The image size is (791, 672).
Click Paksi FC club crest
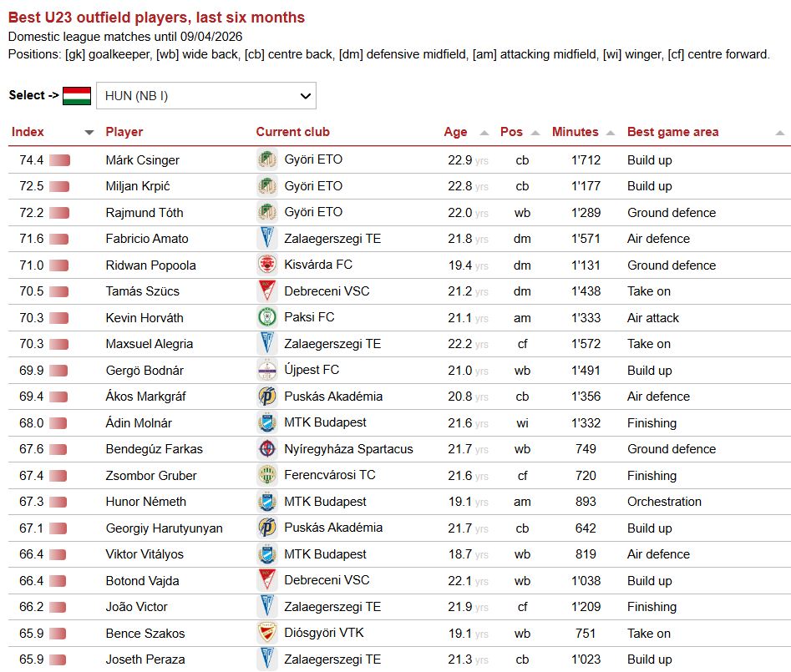click(267, 317)
